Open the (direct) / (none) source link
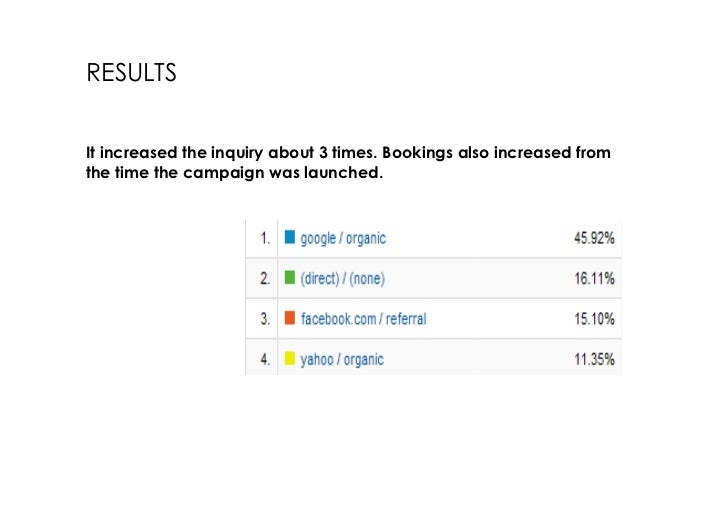The image size is (728, 515). coord(342,278)
